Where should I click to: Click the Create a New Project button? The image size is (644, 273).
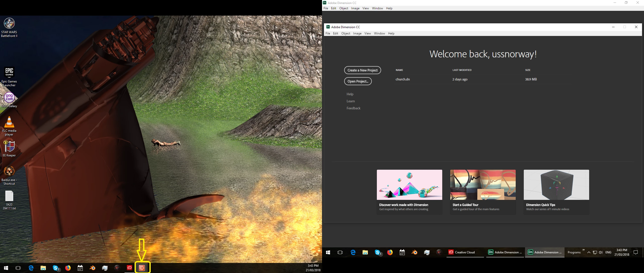(362, 70)
